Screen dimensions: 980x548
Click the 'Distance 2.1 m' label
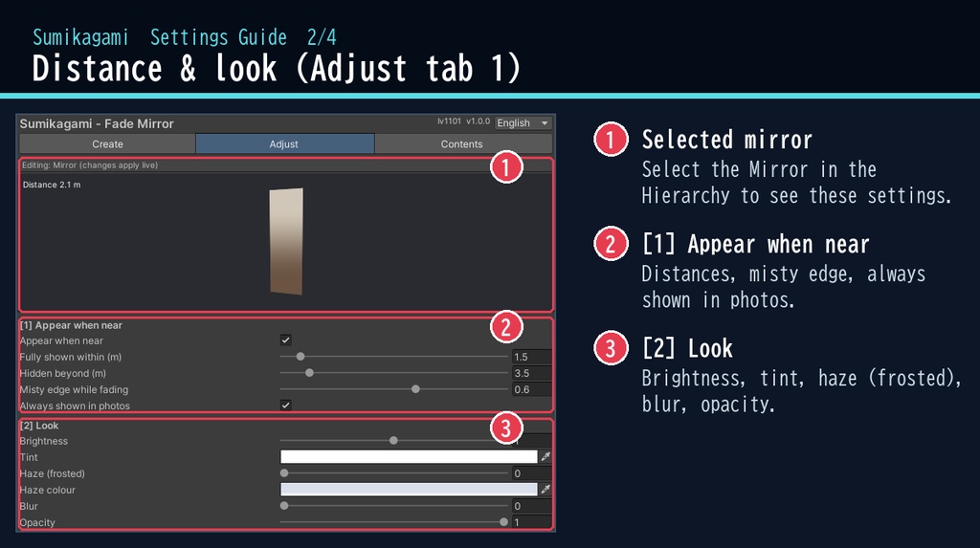[52, 185]
